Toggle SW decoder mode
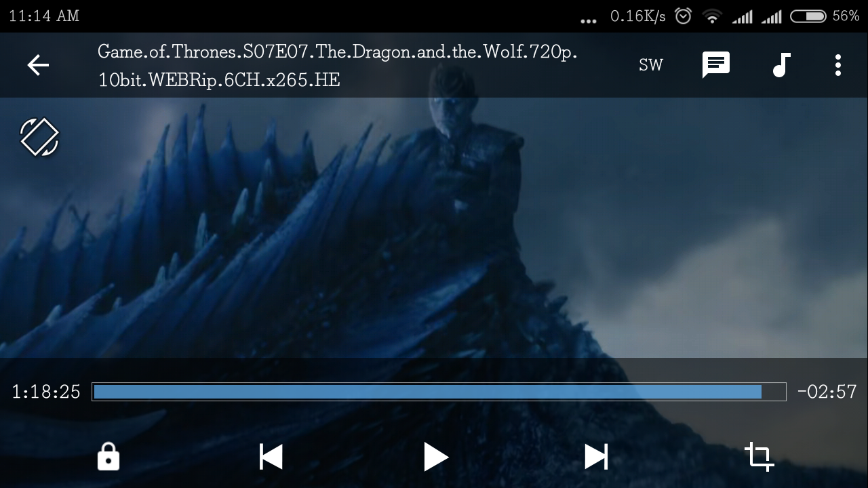Image resolution: width=868 pixels, height=488 pixels. pos(651,65)
